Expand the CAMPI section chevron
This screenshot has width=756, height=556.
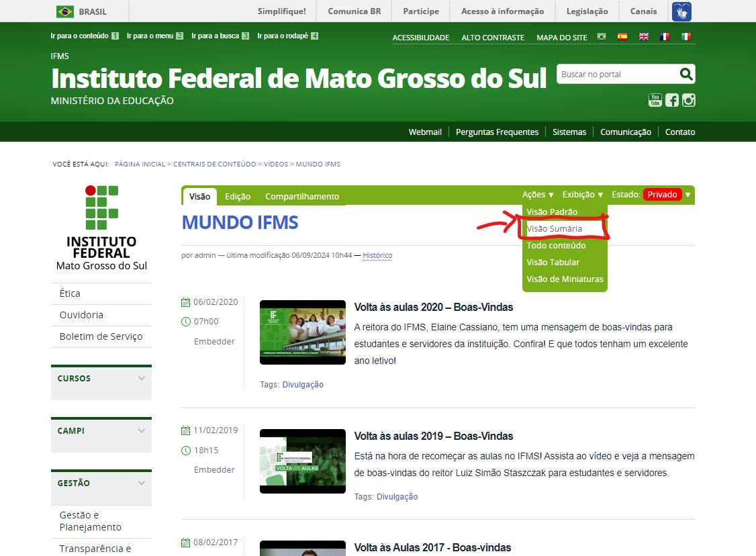(141, 430)
